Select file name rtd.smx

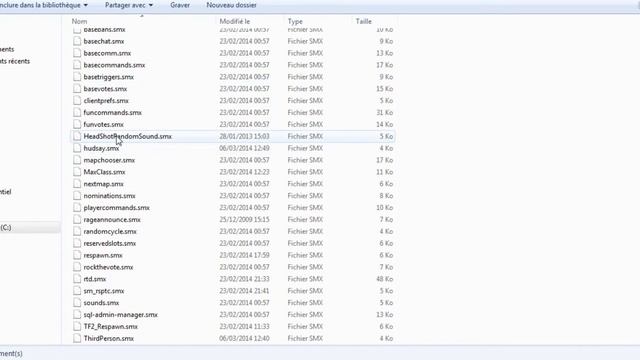(95, 279)
